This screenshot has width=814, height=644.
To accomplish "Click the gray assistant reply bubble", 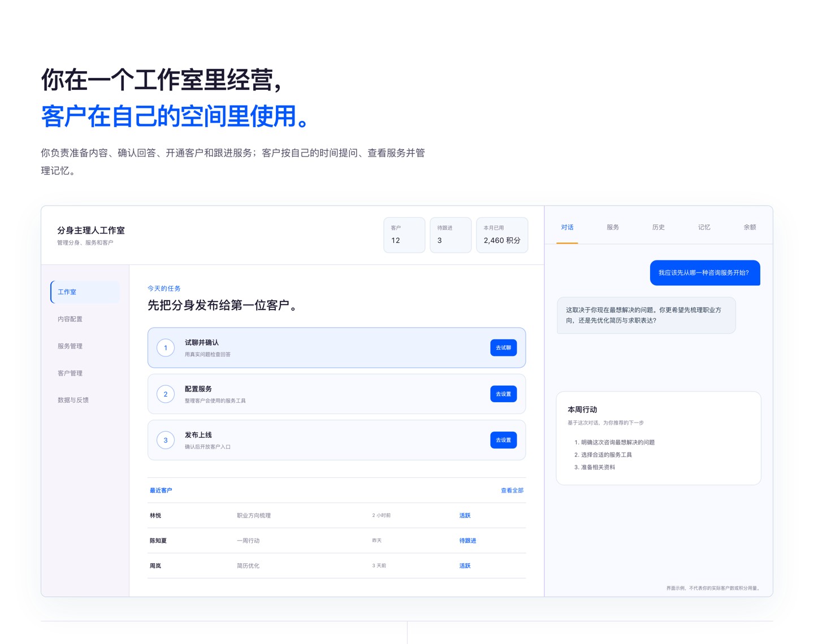I will coord(646,315).
